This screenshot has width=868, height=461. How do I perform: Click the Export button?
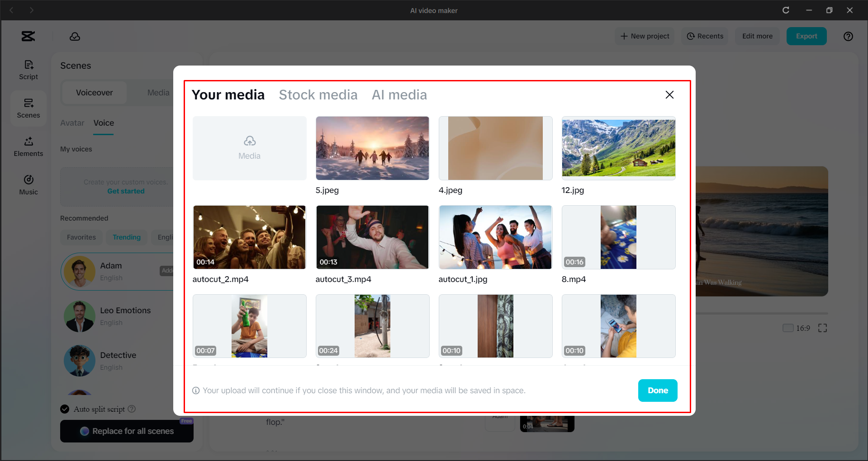pyautogui.click(x=806, y=36)
